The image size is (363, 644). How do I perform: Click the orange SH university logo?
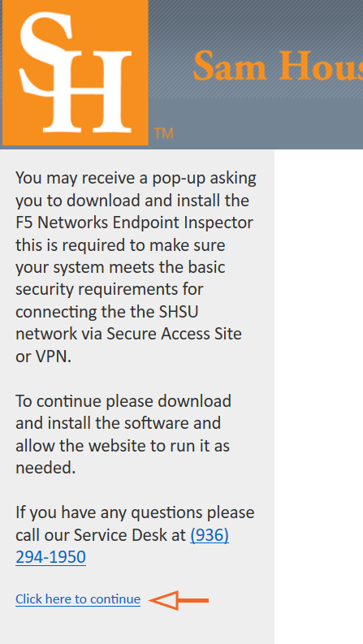[76, 72]
